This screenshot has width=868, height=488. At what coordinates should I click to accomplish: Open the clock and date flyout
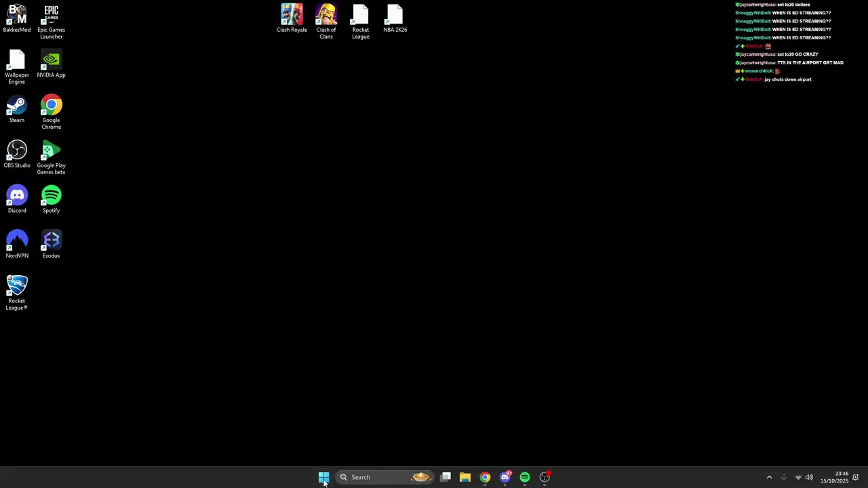834,477
